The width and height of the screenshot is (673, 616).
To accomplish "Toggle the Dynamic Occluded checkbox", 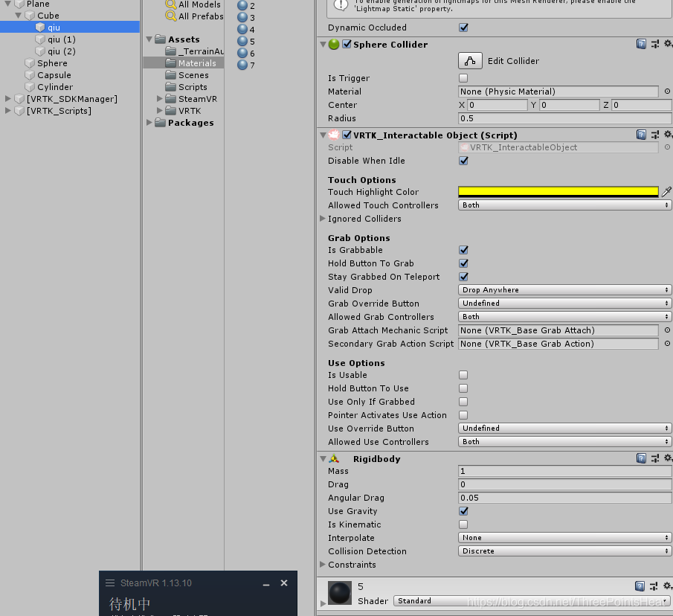I will point(463,28).
